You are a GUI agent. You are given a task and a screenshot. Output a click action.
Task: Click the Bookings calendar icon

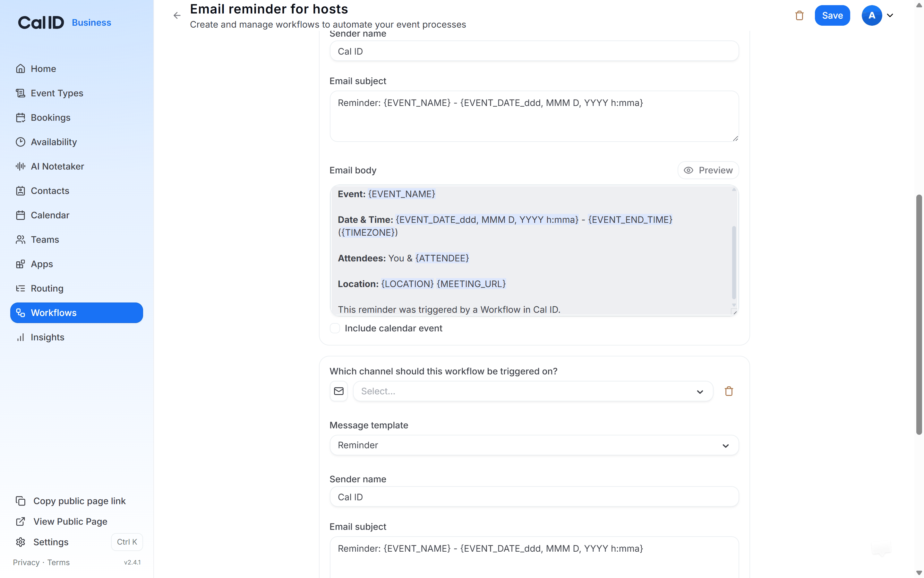pos(21,118)
